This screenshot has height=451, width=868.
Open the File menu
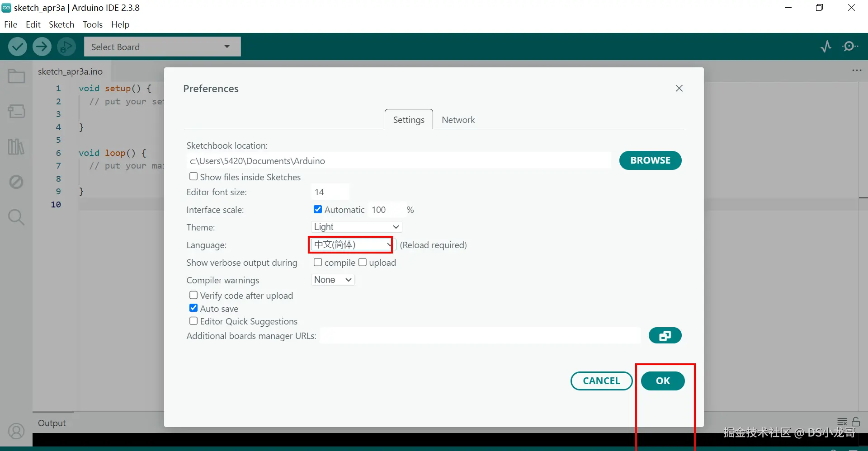[x=11, y=24]
